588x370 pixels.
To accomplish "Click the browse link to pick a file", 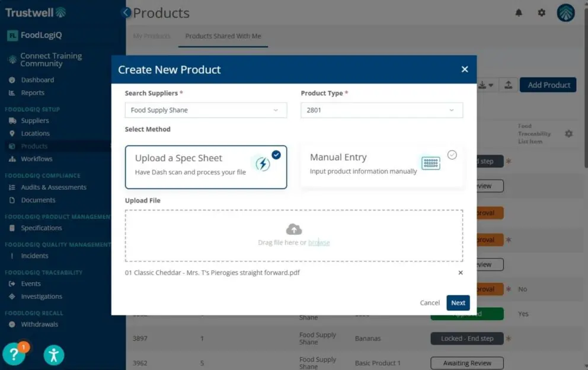I will [x=319, y=243].
